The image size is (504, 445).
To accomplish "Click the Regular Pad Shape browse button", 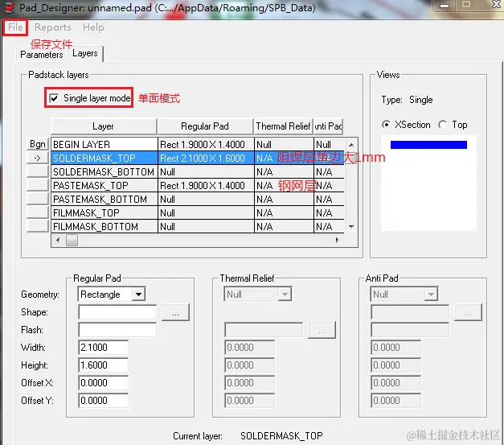I will (175, 312).
